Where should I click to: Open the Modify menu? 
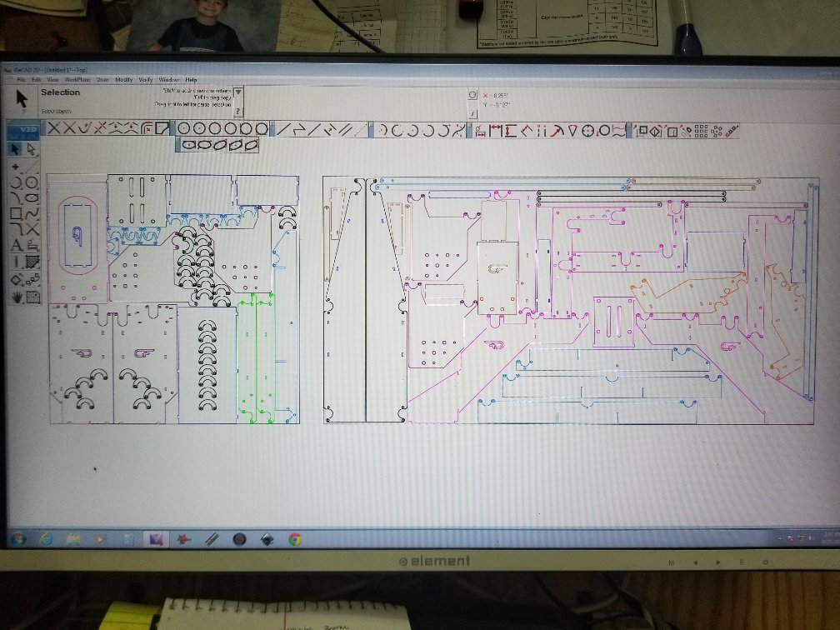click(123, 80)
